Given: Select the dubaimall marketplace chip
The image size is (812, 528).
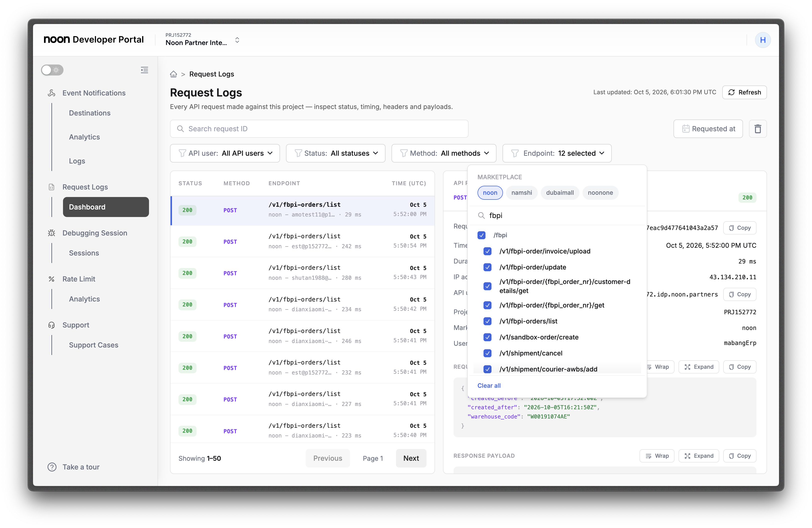Looking at the screenshot, I should tap(559, 193).
